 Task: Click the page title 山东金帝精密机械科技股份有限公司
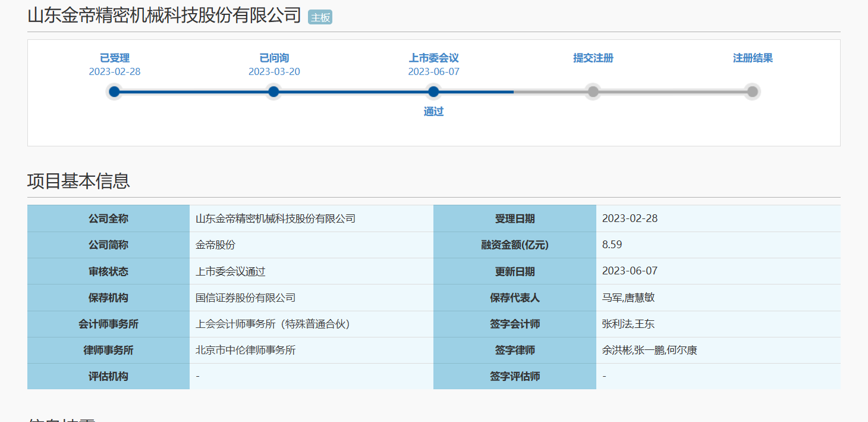point(165,15)
